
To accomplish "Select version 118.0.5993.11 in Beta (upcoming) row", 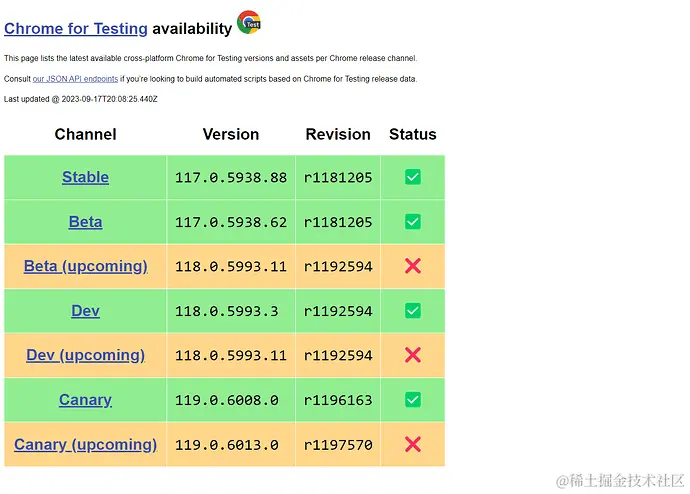I will (231, 267).
